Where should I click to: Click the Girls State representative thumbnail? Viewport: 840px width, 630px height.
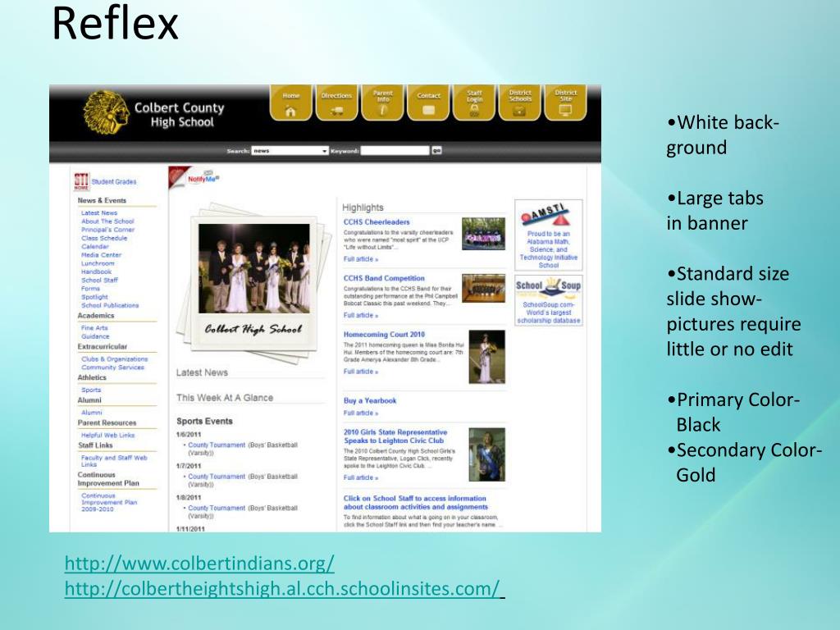coord(486,454)
